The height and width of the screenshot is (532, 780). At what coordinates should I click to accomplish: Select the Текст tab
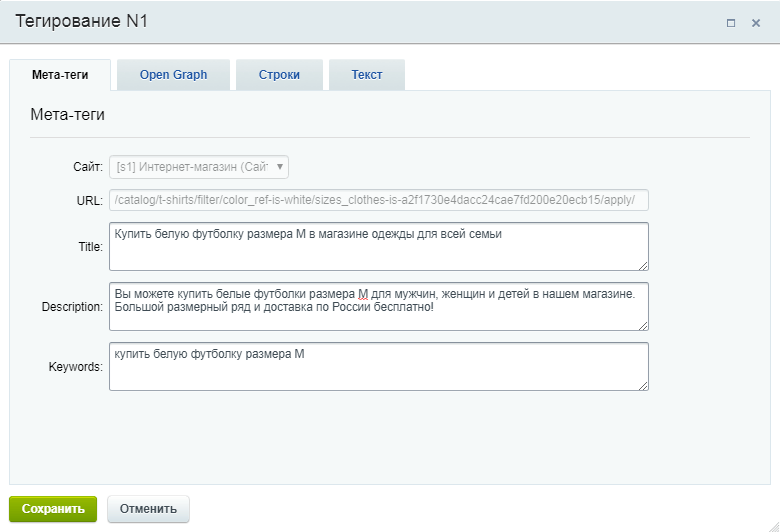point(367,75)
